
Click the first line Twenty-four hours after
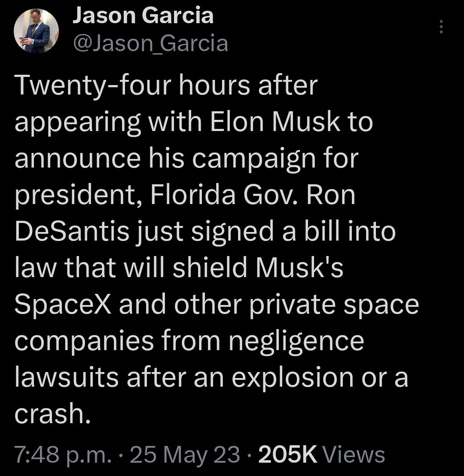165,86
